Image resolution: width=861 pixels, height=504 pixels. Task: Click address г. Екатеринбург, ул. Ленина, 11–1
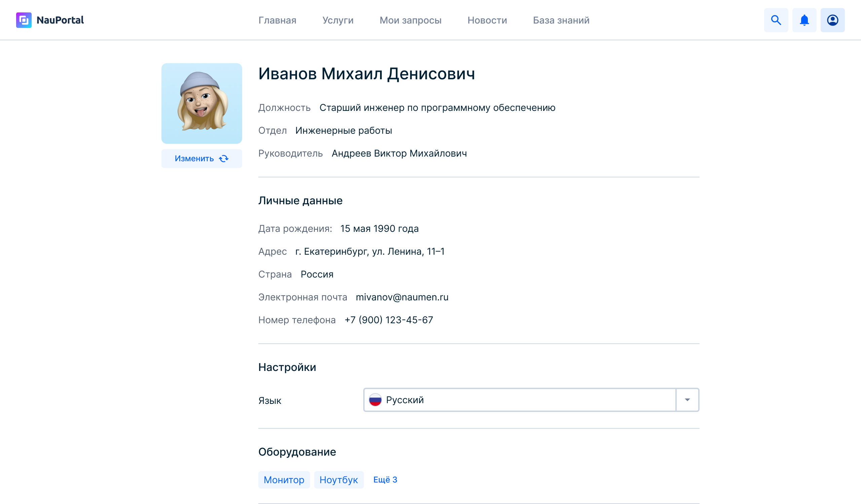tap(370, 251)
